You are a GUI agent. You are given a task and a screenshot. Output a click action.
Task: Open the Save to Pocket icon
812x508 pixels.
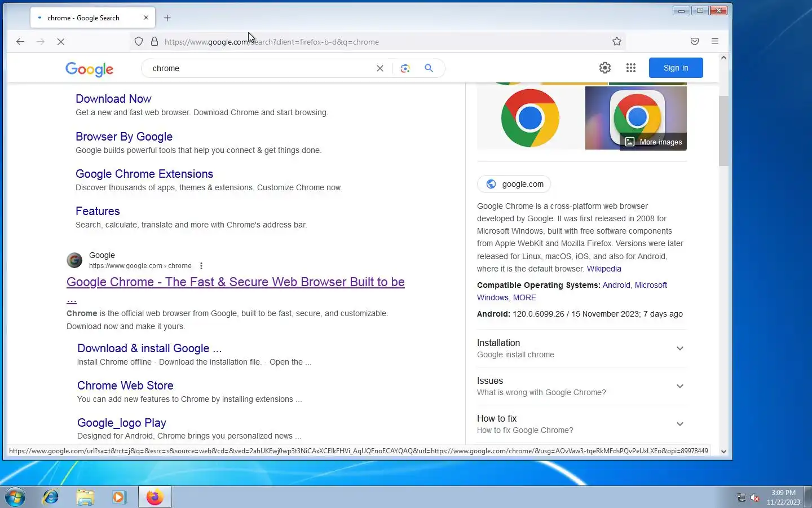[695, 42]
